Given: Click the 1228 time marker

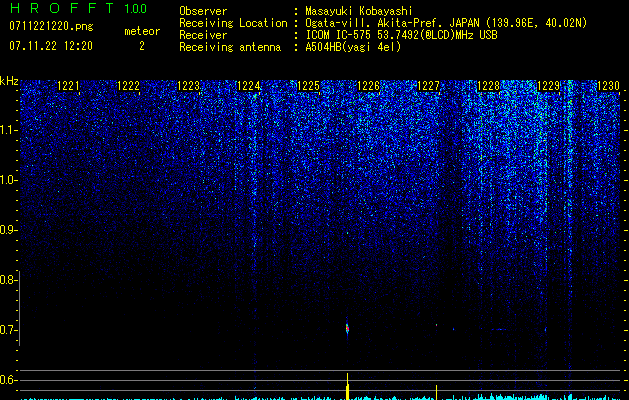Looking at the screenshot, I should pyautogui.click(x=489, y=85).
